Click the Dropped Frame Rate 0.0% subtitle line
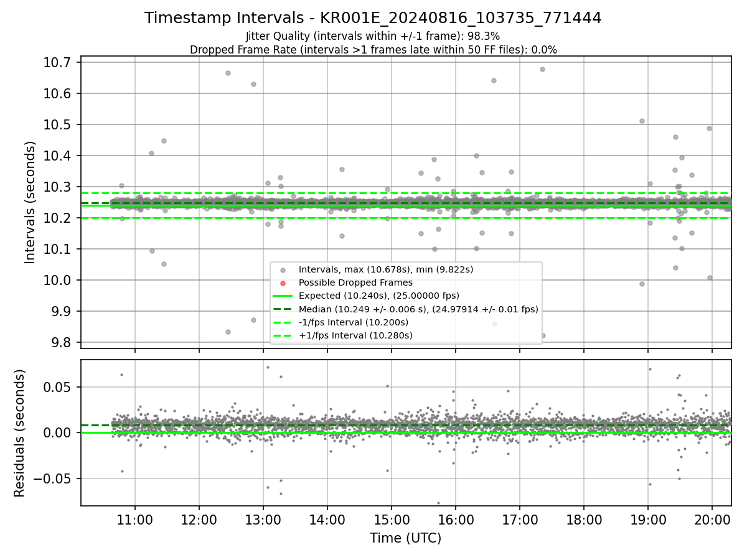 click(373, 50)
